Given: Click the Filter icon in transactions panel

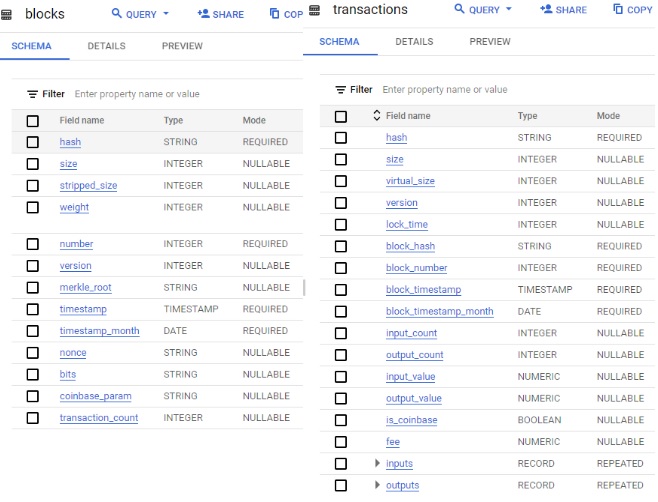Looking at the screenshot, I should click(x=340, y=90).
